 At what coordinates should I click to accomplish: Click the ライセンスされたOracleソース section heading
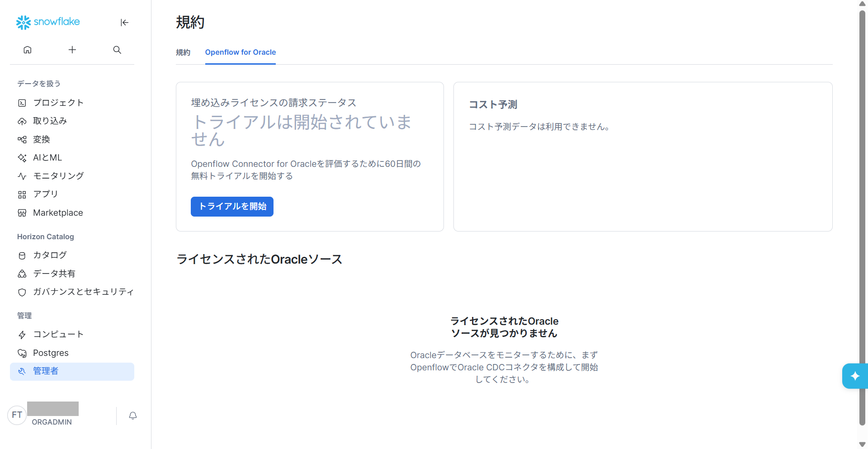(x=259, y=259)
